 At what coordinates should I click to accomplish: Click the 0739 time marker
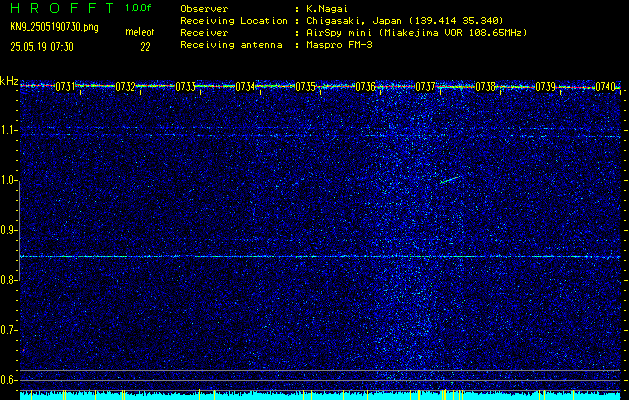(x=546, y=86)
